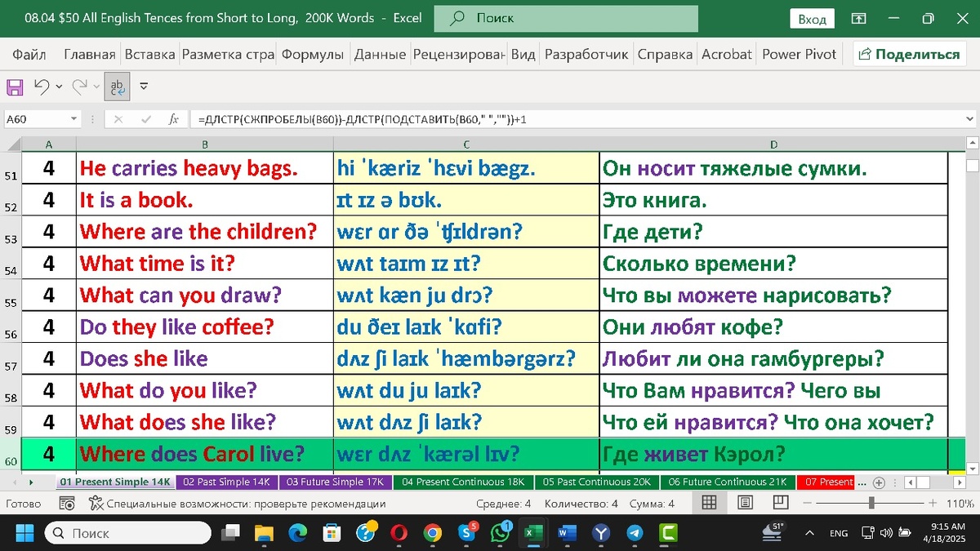The image size is (980, 551).
Task: Open the Данные ribbon tab
Action: tap(380, 54)
